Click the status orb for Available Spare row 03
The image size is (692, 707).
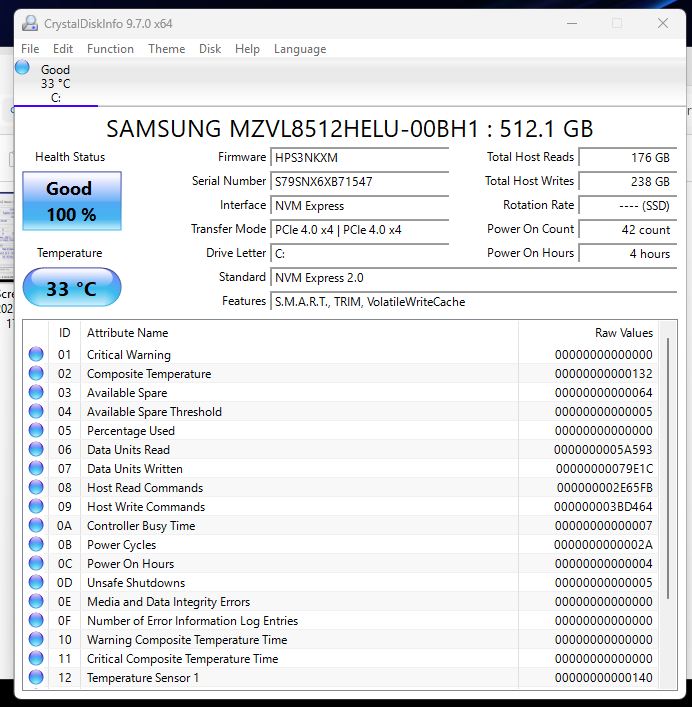(36, 392)
